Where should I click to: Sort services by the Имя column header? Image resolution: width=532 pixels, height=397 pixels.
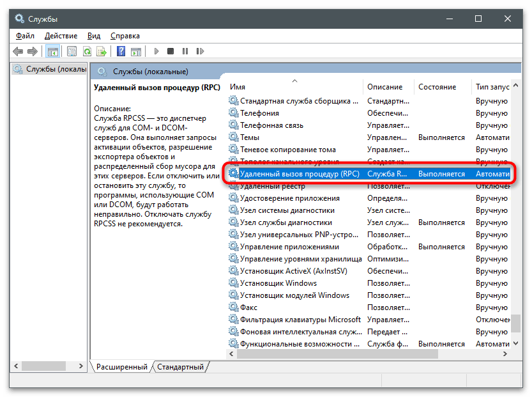click(x=238, y=86)
